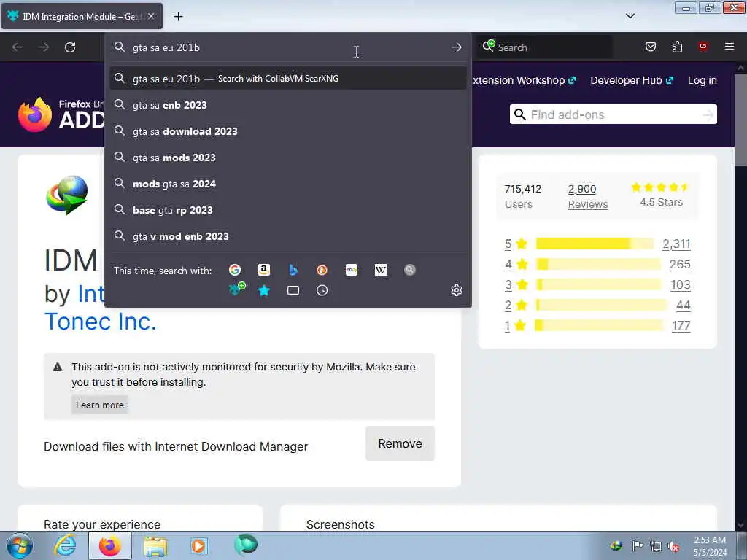The height and width of the screenshot is (560, 747).
Task: Open the 2,311 five-star review count
Action: coord(676,244)
